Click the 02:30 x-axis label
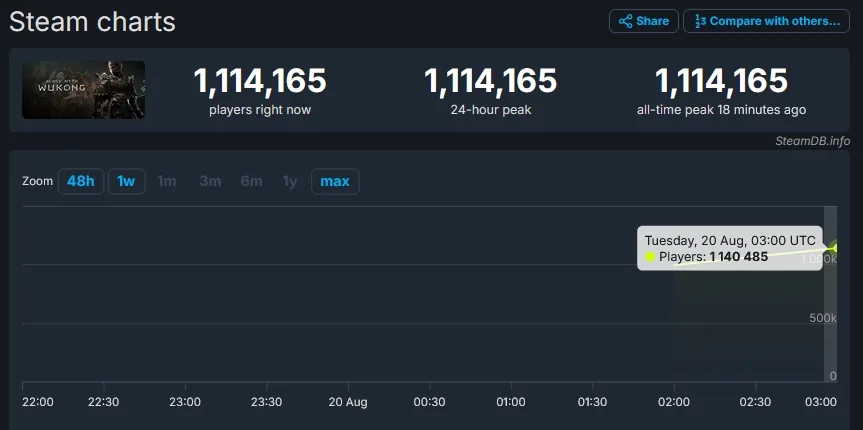The width and height of the screenshot is (863, 430). coord(755,402)
